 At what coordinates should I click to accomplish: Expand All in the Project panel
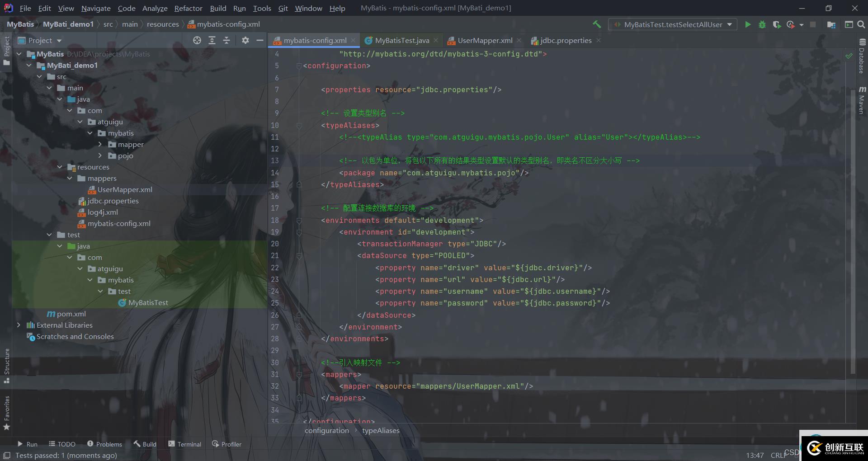212,40
